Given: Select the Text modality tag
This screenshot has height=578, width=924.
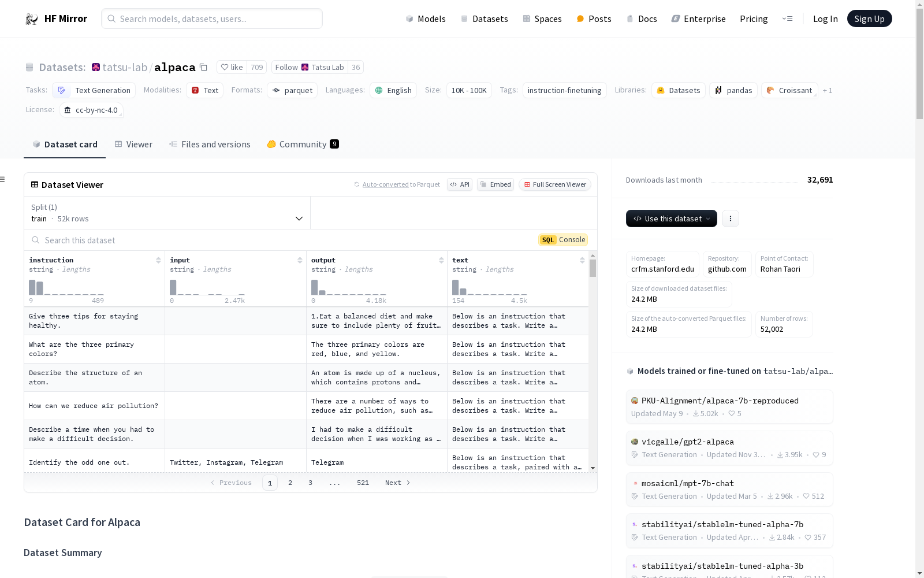Looking at the screenshot, I should tap(204, 90).
